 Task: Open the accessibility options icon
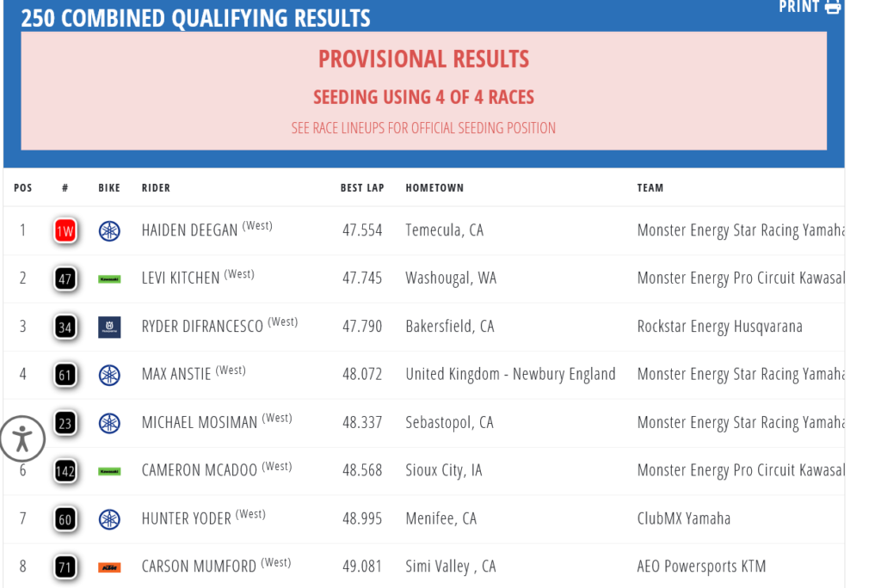tap(22, 438)
